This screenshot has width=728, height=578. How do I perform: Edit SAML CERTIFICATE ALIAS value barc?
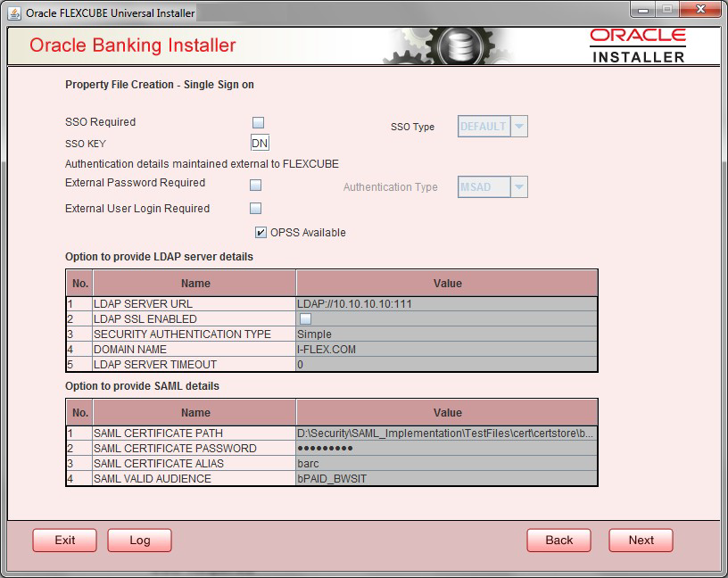click(x=446, y=463)
